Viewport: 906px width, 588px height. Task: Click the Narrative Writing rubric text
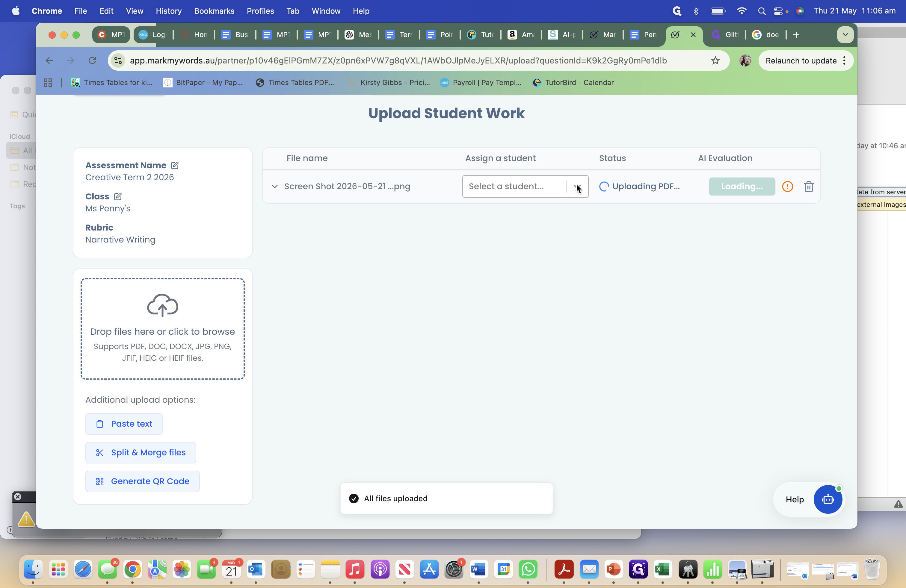120,240
